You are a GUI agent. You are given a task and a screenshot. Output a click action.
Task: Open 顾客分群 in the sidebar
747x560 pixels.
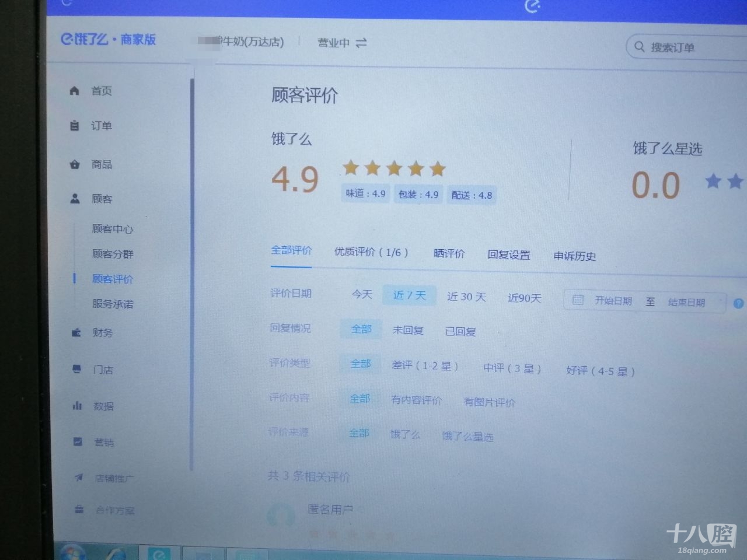point(113,254)
